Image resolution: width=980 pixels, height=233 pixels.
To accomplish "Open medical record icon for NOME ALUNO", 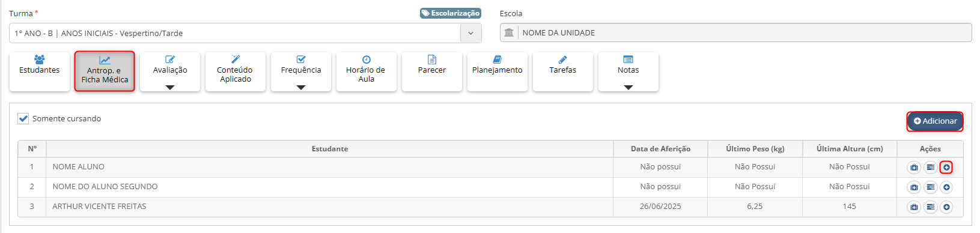I will 914,168.
